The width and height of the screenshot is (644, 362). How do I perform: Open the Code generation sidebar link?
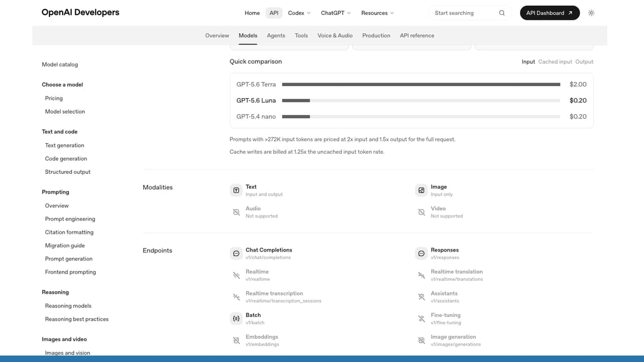coord(66,159)
